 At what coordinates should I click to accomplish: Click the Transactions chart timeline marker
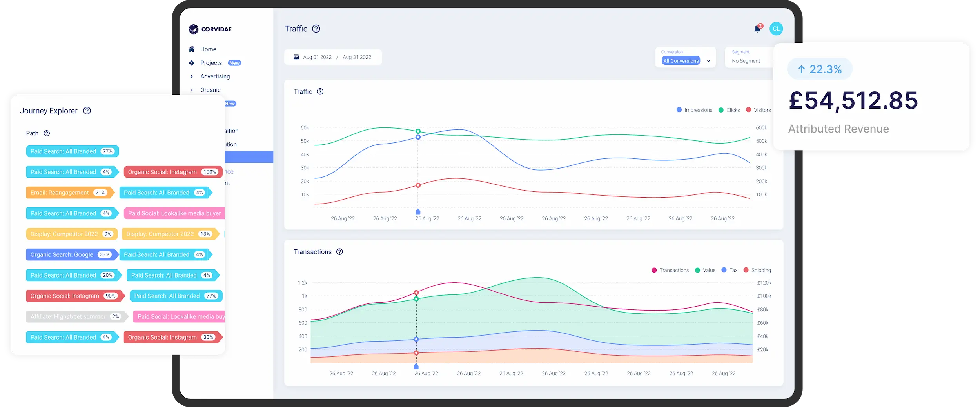pyautogui.click(x=416, y=367)
